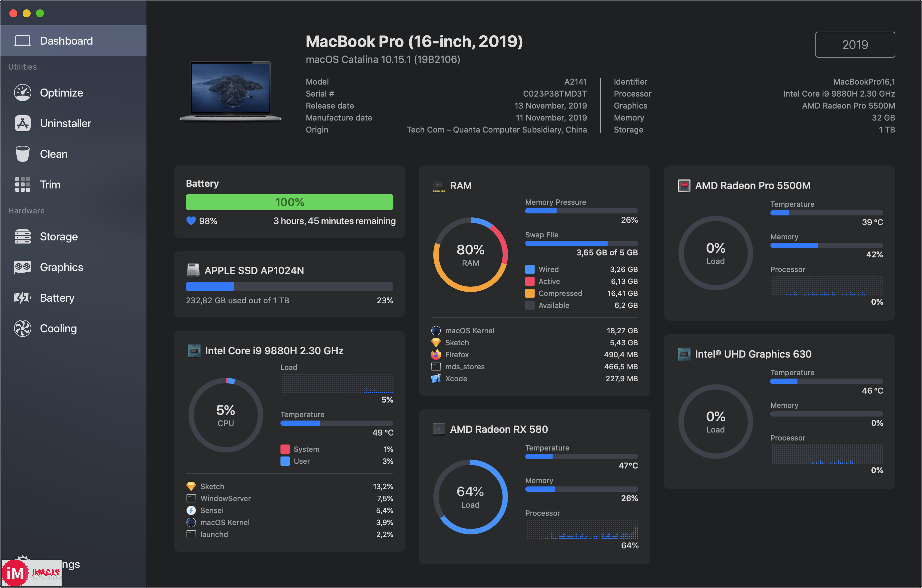Click the 5% CPU ring gauge
922x588 pixels.
(x=226, y=415)
